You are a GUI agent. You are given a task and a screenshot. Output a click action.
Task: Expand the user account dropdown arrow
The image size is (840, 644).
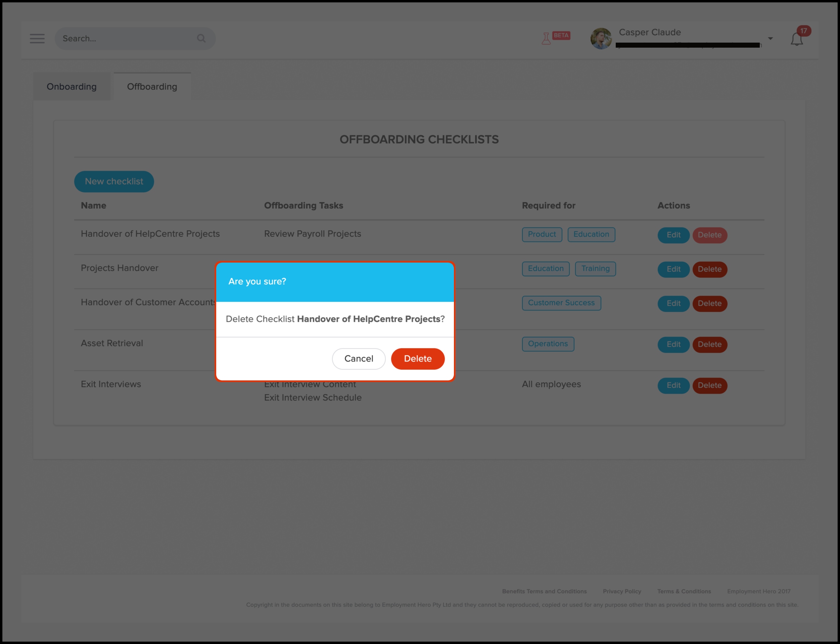click(770, 38)
